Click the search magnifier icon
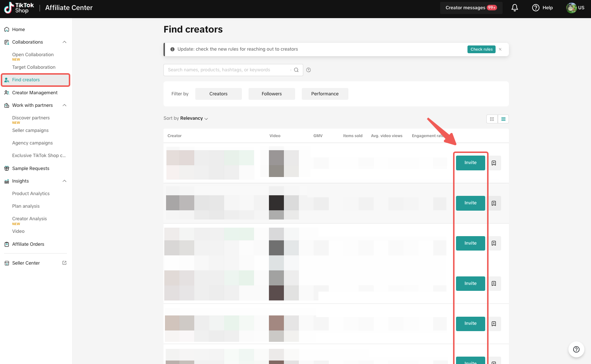Image resolution: width=591 pixels, height=364 pixels. (x=296, y=70)
